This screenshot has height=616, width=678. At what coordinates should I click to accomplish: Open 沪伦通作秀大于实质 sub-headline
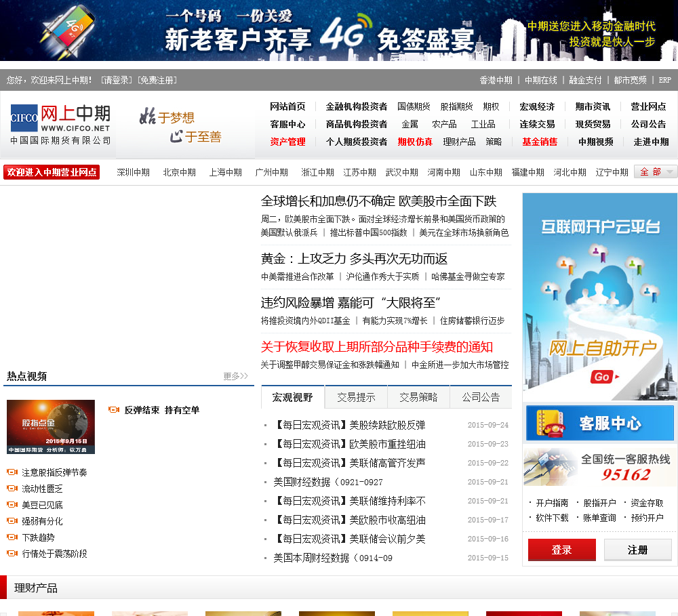pos(382,276)
